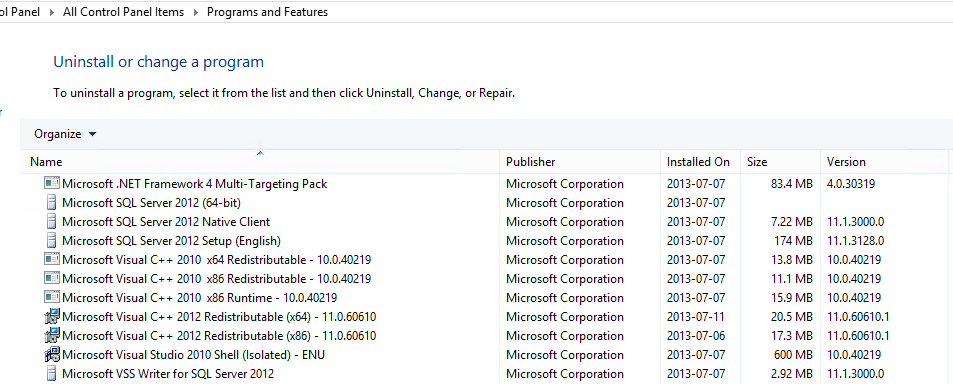Click the SQL Server 2012 Native Client icon

coord(52,221)
